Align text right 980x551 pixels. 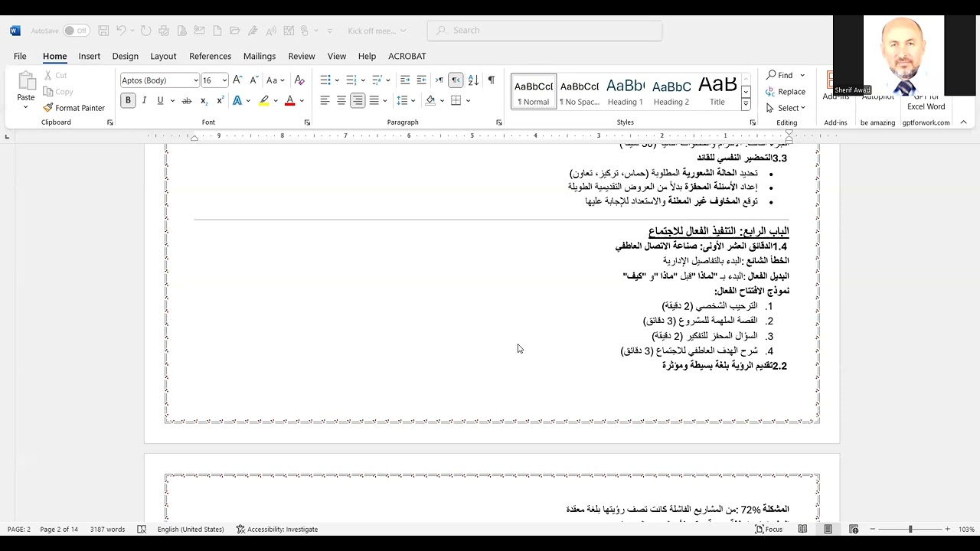[x=358, y=100]
